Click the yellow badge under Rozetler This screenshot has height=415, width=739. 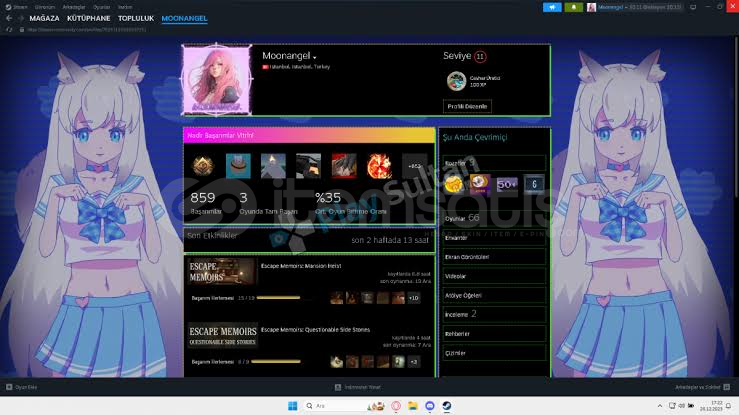[454, 184]
